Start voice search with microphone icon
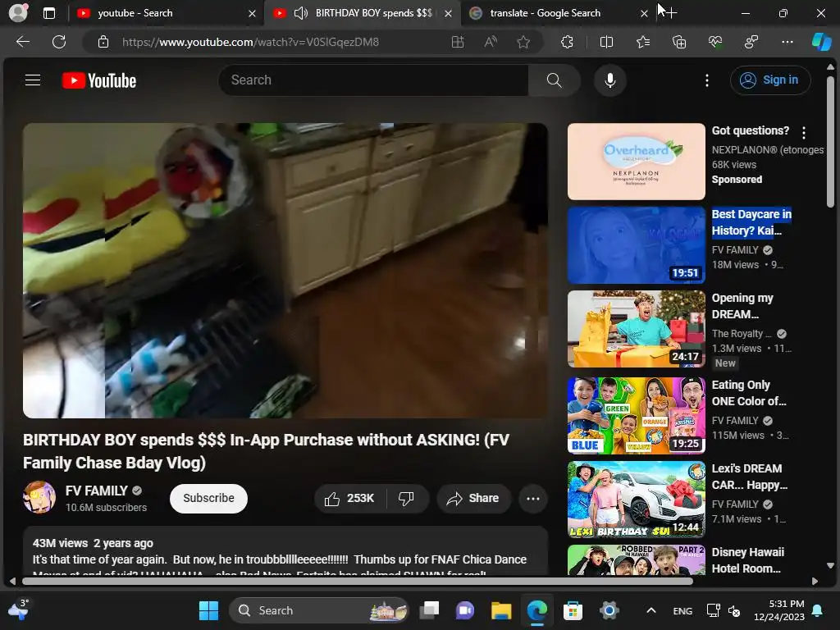 point(609,80)
